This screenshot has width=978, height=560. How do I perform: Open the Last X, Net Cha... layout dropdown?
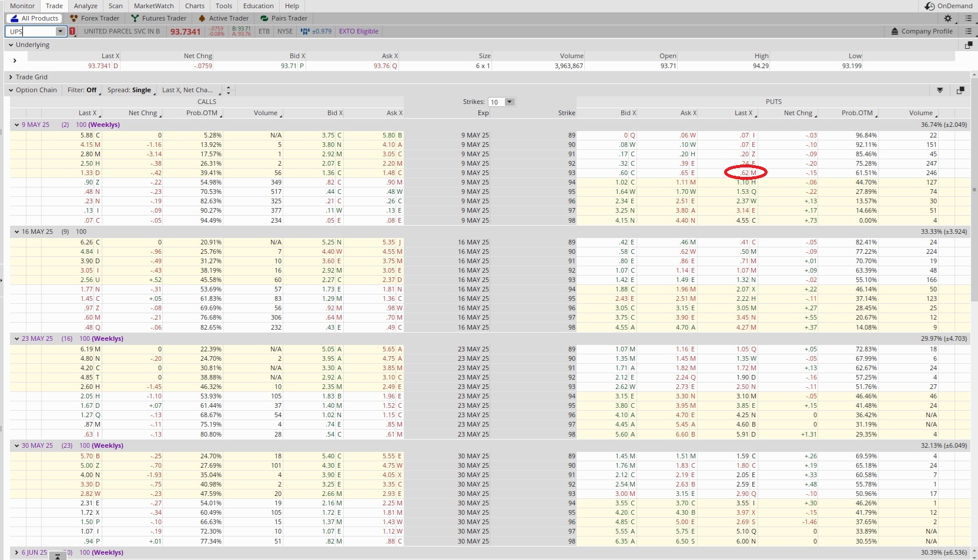(190, 90)
